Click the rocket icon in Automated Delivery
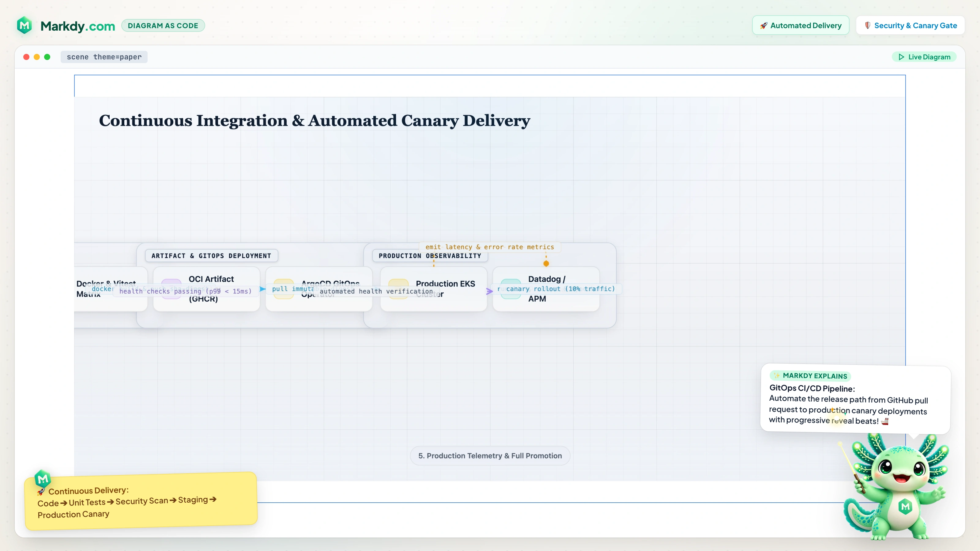This screenshot has width=980, height=551. pyautogui.click(x=763, y=25)
